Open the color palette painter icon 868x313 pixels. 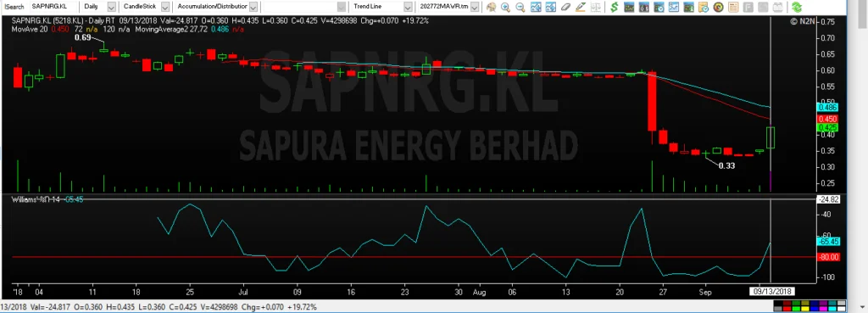coord(491,7)
